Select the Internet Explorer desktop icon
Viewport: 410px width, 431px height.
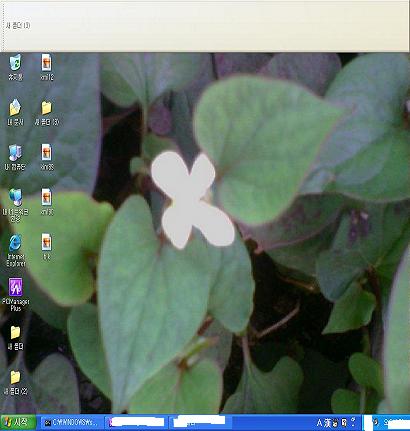pos(15,250)
